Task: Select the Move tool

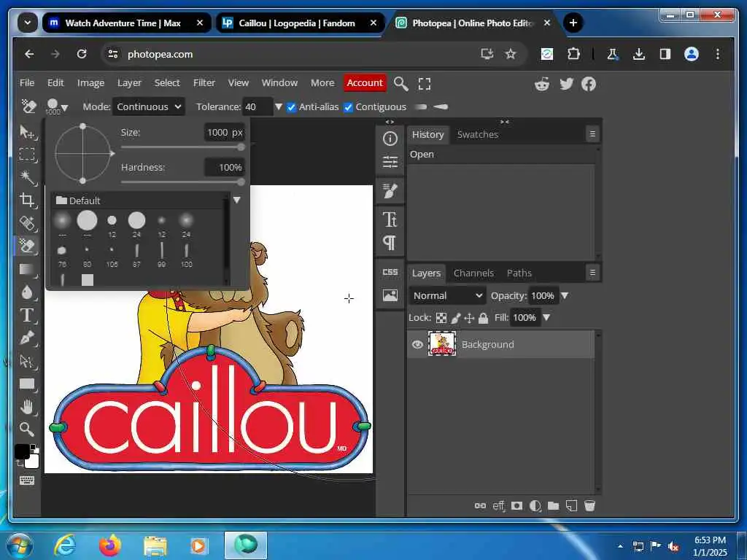Action: point(27,131)
